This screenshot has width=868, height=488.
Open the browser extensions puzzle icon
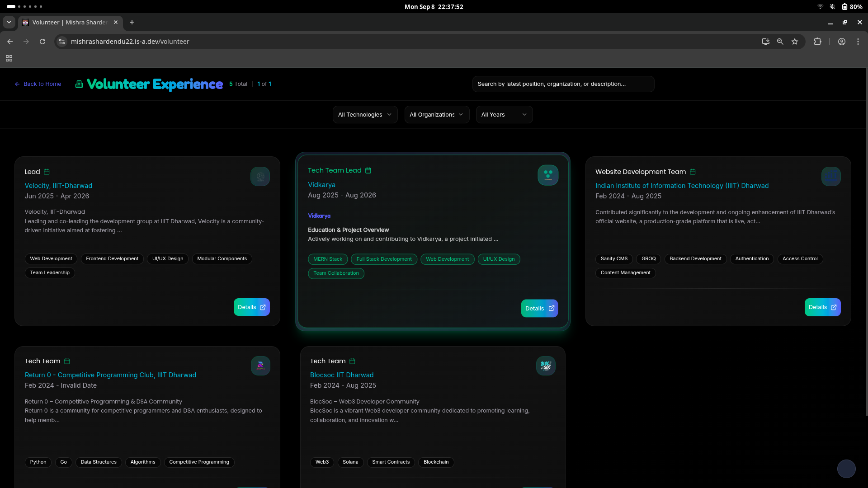tap(817, 42)
